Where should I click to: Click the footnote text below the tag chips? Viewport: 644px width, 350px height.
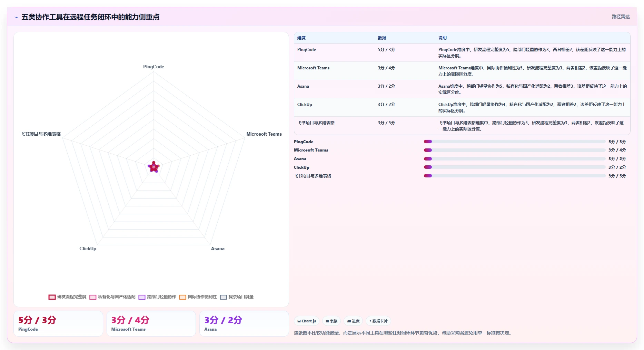tap(403, 333)
